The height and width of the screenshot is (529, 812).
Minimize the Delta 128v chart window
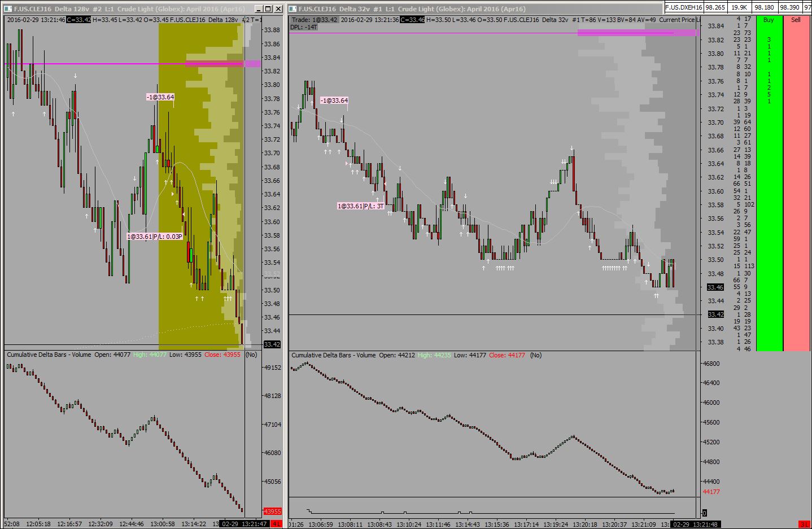259,9
